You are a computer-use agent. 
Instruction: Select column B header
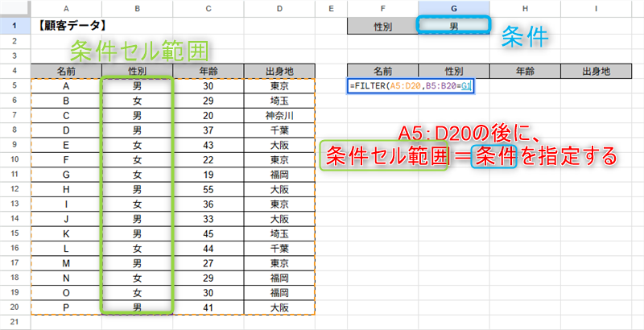(x=138, y=7)
